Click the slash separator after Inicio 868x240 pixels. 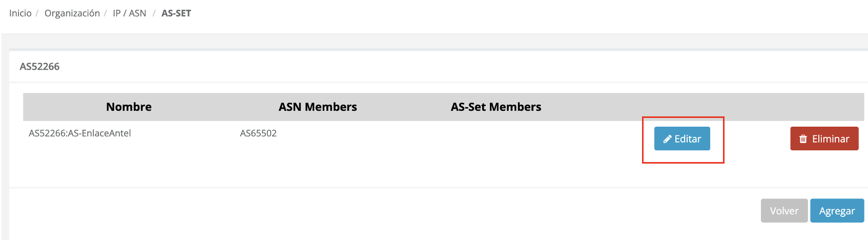point(37,13)
